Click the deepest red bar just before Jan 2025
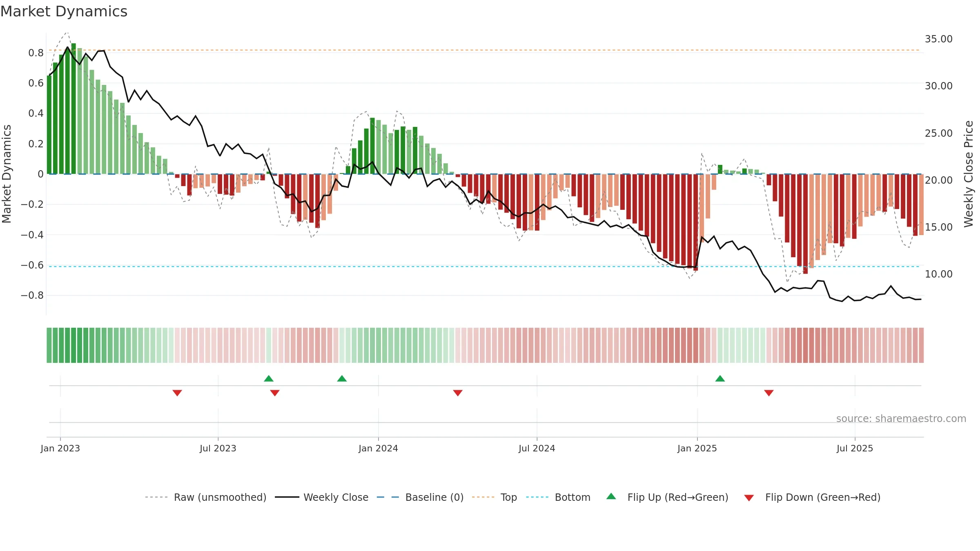This screenshot has height=551, width=980. pos(695,222)
